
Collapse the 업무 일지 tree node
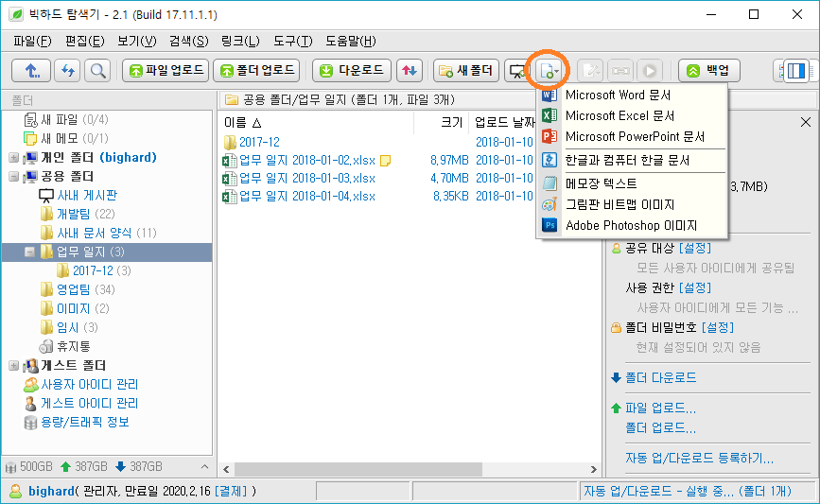pyautogui.click(x=29, y=252)
